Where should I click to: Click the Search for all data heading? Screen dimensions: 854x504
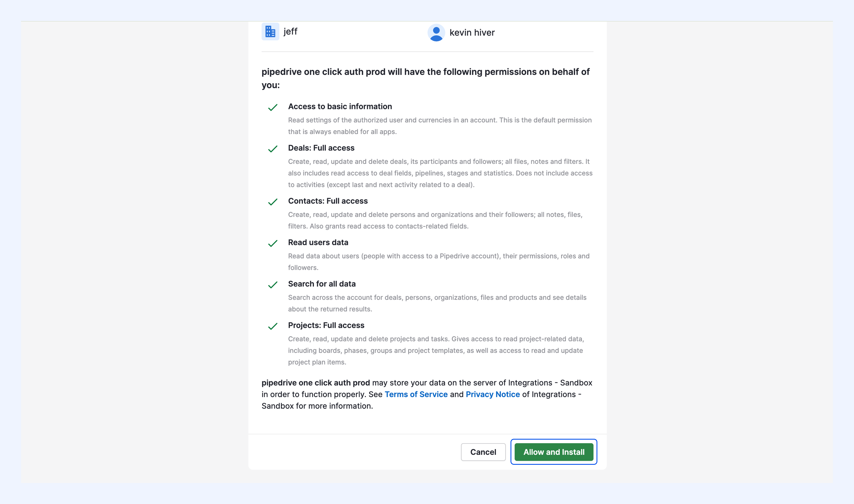pos(322,283)
